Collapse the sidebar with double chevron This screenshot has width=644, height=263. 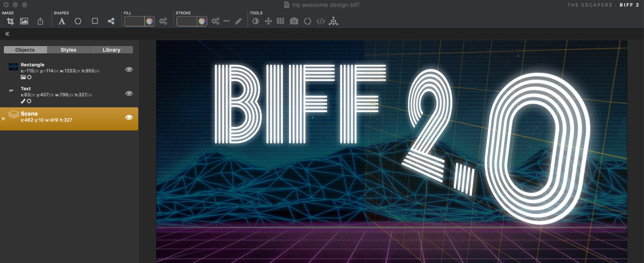click(x=7, y=34)
